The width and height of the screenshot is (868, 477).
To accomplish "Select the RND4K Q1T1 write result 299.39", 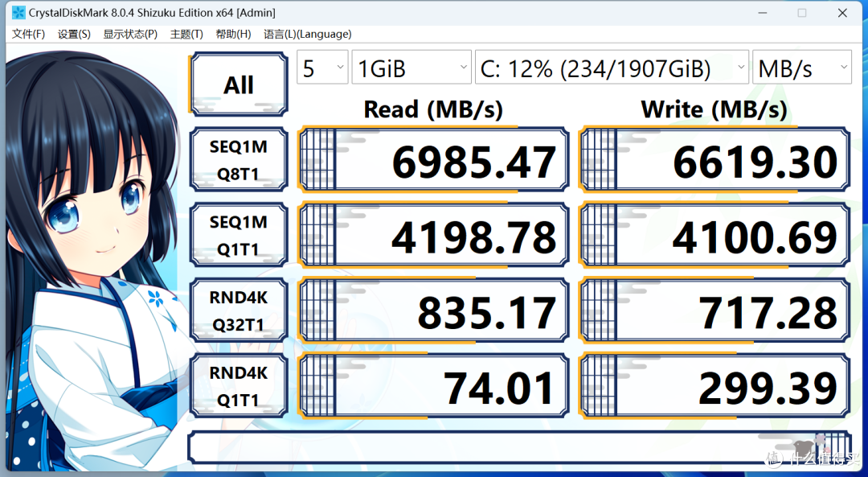I will 714,384.
